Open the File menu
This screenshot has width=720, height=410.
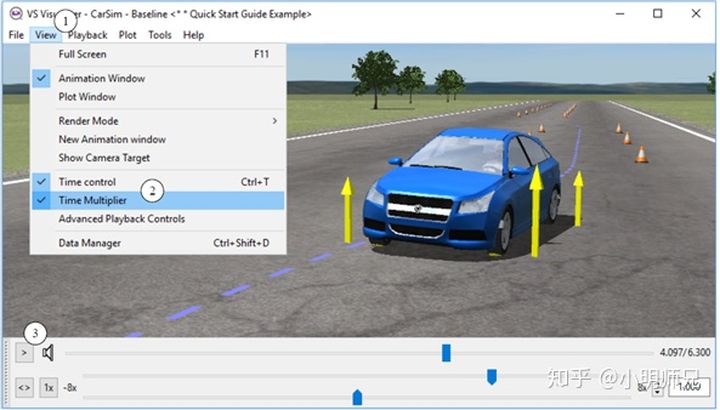[16, 35]
